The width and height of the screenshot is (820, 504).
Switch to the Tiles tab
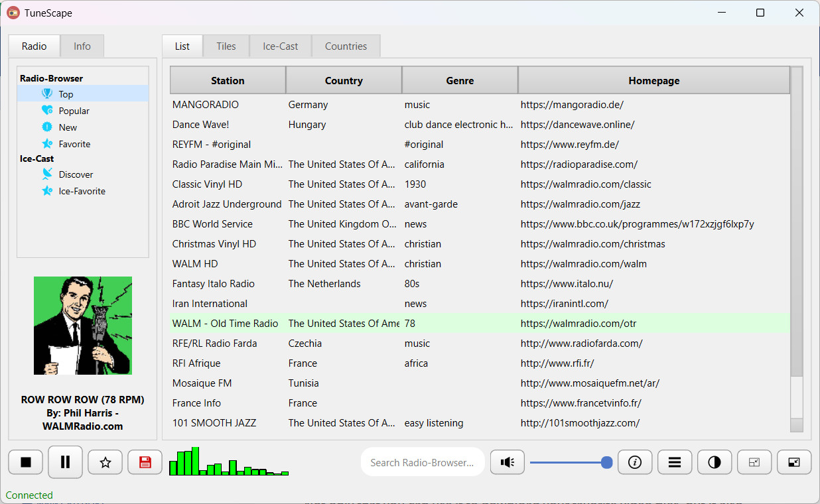[x=226, y=46]
